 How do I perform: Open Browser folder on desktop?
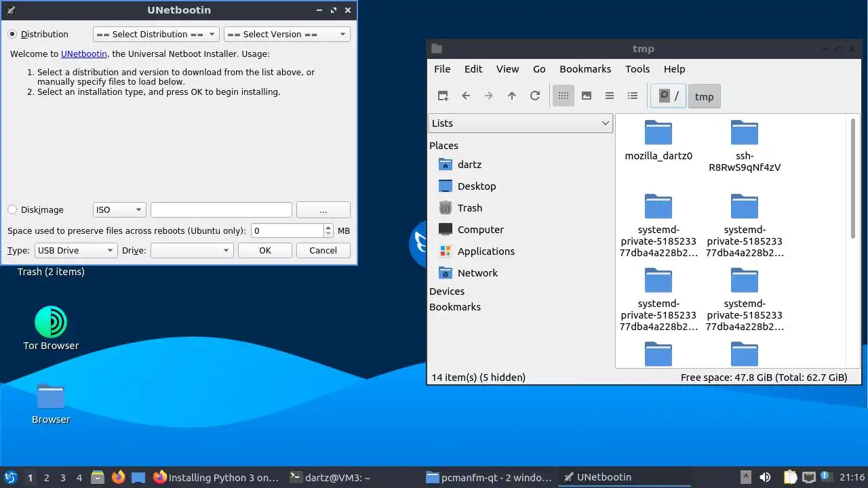[x=51, y=405]
